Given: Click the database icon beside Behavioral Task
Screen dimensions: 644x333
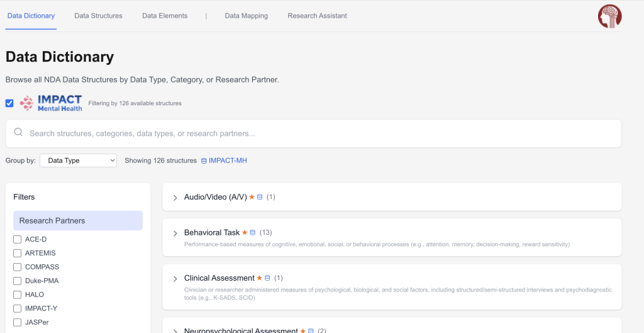Looking at the screenshot, I should click(253, 233).
